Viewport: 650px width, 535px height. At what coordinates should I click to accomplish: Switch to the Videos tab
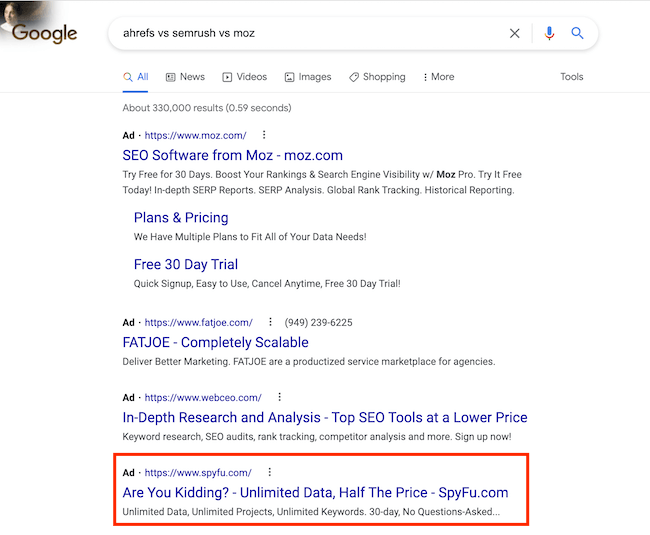245,77
